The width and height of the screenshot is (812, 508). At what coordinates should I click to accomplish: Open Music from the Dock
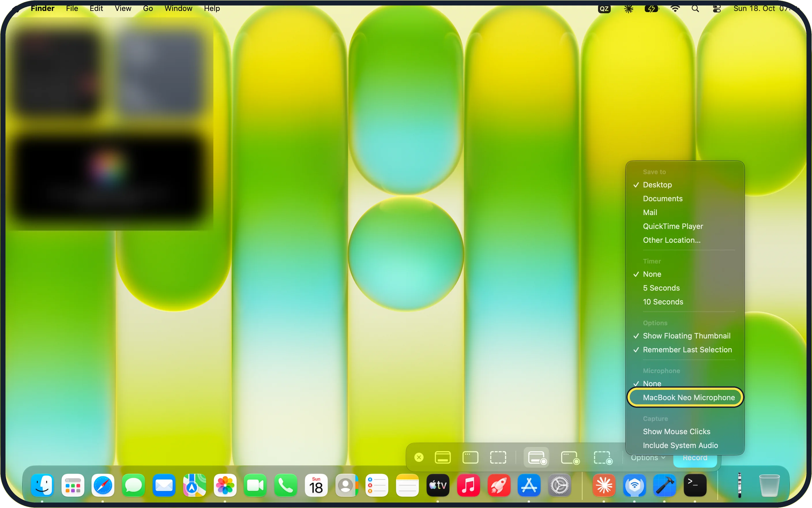point(468,485)
